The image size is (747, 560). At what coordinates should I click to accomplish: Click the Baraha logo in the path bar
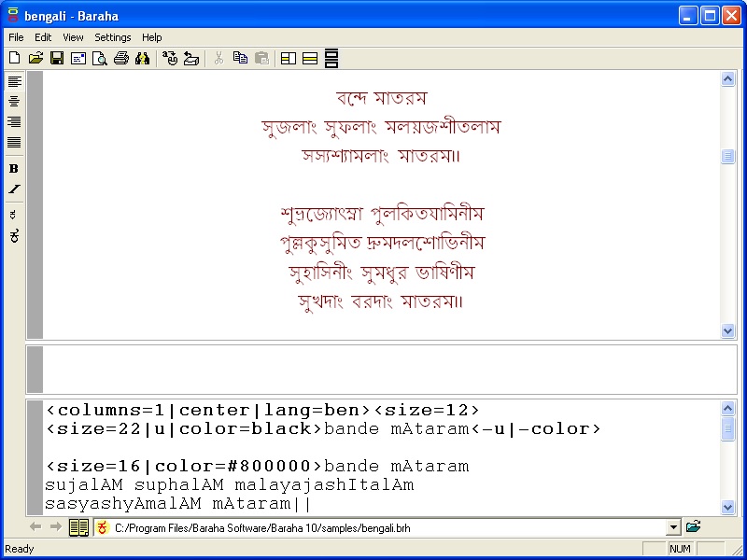(102, 527)
